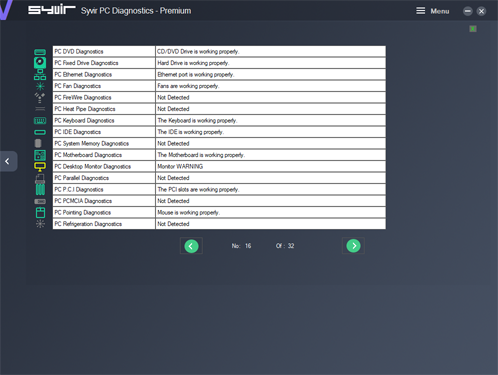
Task: Click the parallel port icon beside Parallel Diagnostics
Action: tap(40, 178)
